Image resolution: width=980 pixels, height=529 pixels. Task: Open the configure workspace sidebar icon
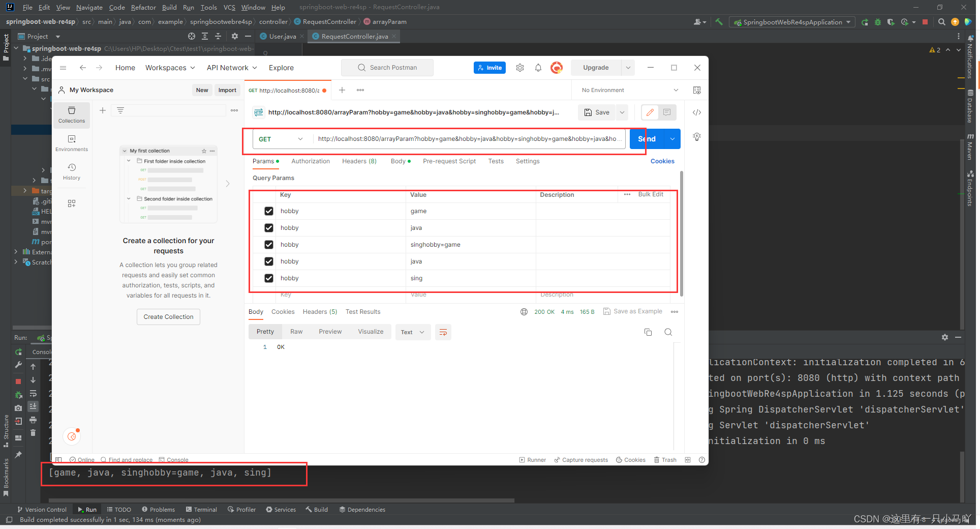click(72, 203)
